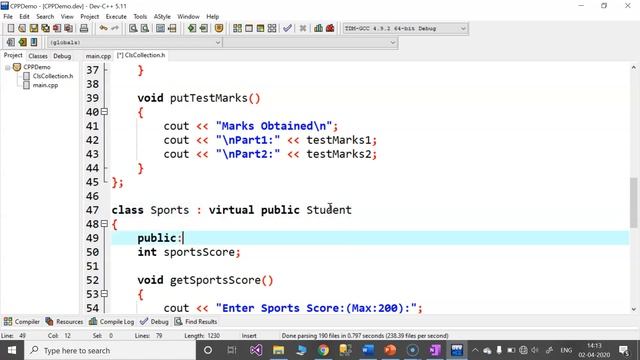The height and width of the screenshot is (360, 640).
Task: Open the Search menu
Action: 45,17
